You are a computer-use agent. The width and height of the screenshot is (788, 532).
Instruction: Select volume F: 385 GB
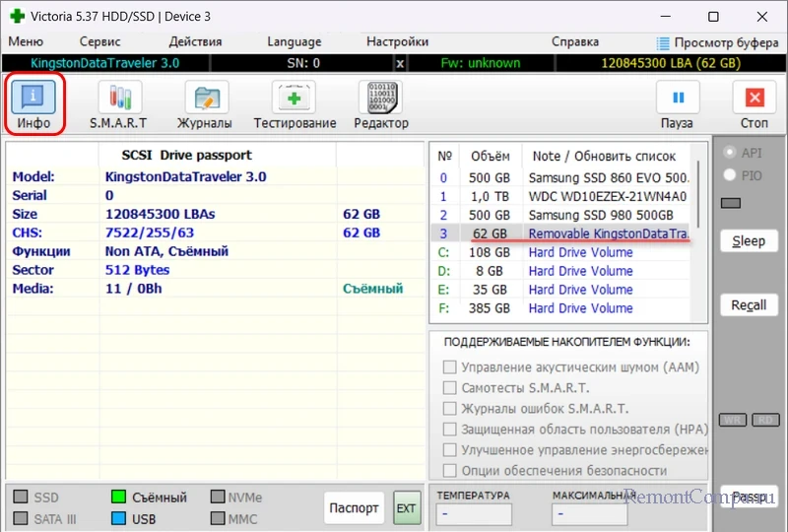[560, 308]
